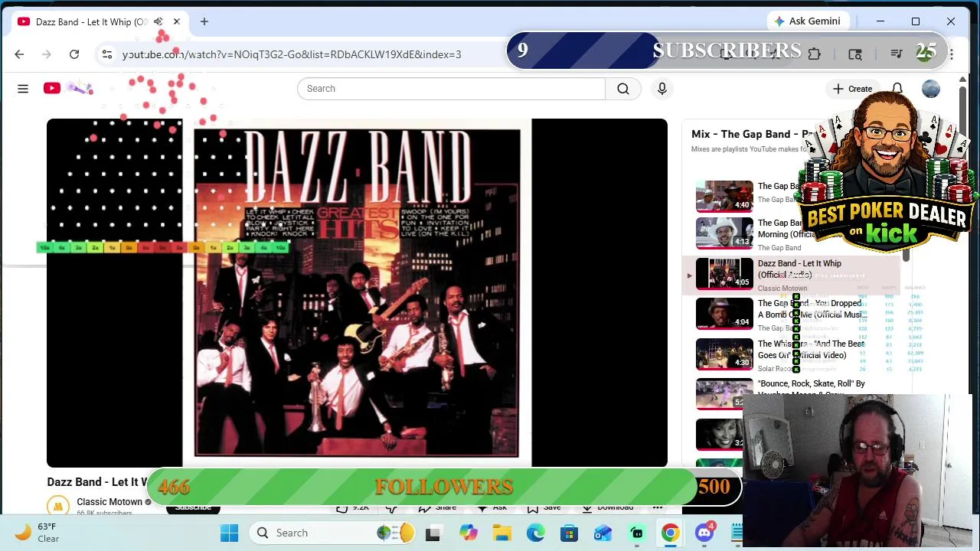The height and width of the screenshot is (551, 980).
Task: Focus the address bar showing youtube.com/watch URL
Action: click(x=291, y=54)
